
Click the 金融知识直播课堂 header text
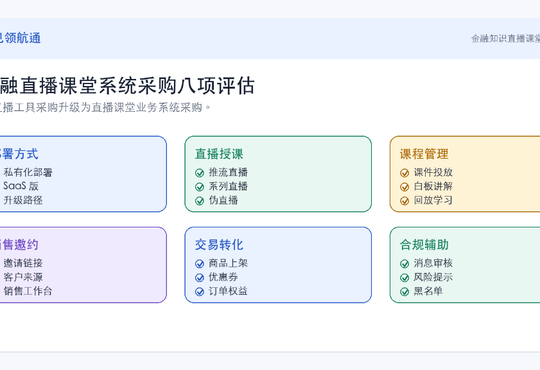click(505, 39)
